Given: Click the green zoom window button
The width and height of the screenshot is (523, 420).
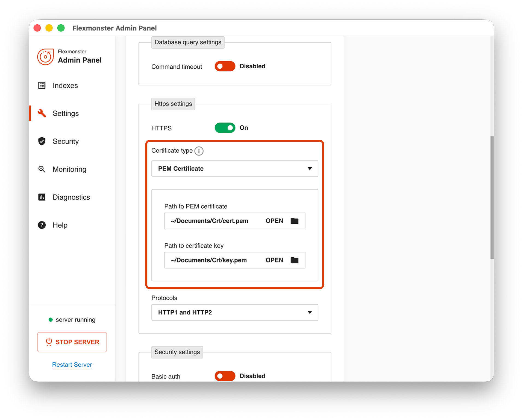Looking at the screenshot, I should (61, 28).
